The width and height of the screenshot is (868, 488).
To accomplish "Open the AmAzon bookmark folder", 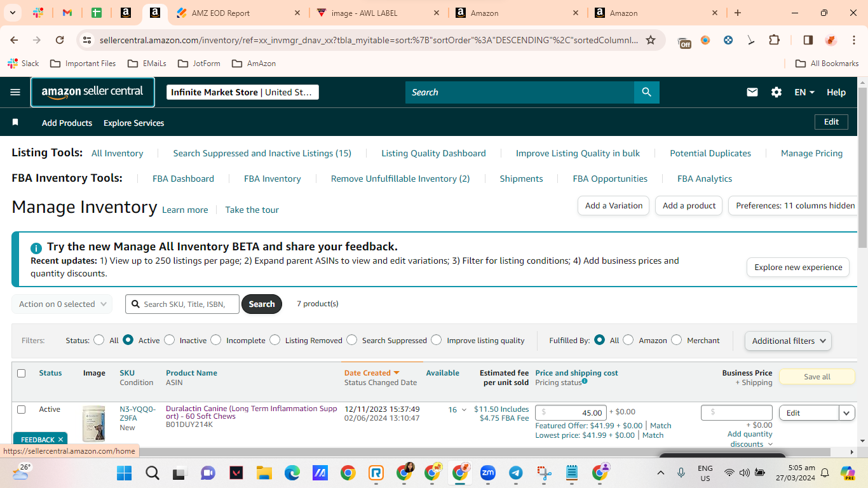I will click(254, 64).
